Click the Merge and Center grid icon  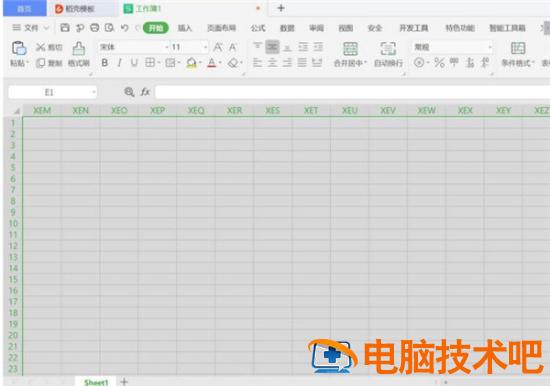click(350, 49)
